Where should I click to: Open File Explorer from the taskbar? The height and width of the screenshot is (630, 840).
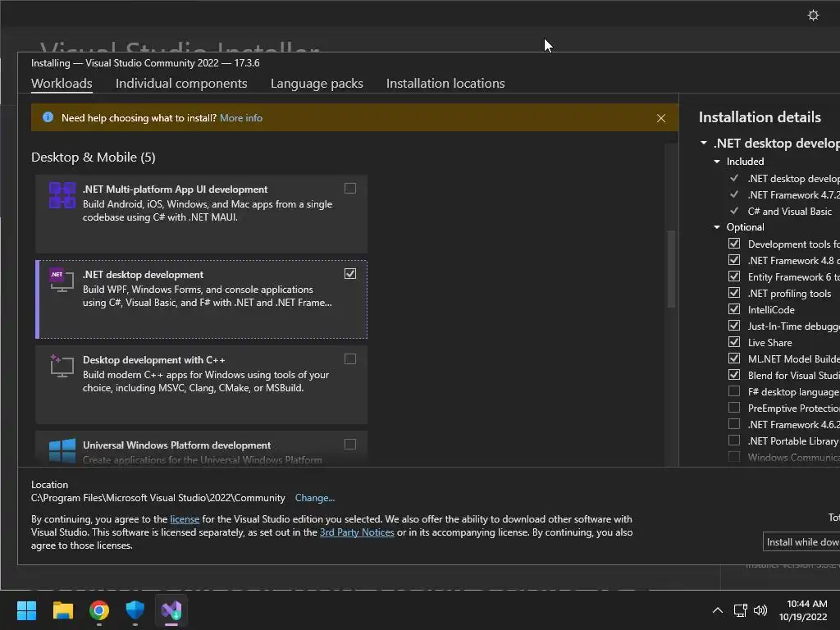(62, 610)
